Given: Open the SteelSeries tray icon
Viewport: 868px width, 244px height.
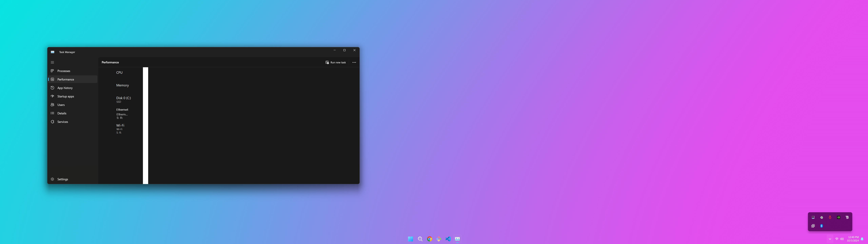Looking at the screenshot, I should pos(822,217).
